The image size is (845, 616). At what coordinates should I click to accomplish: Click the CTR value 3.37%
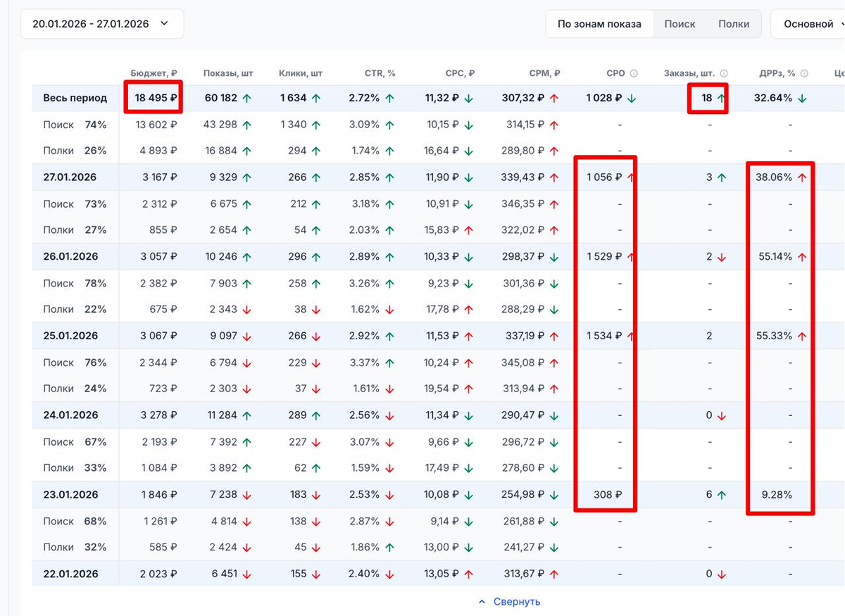coord(364,363)
